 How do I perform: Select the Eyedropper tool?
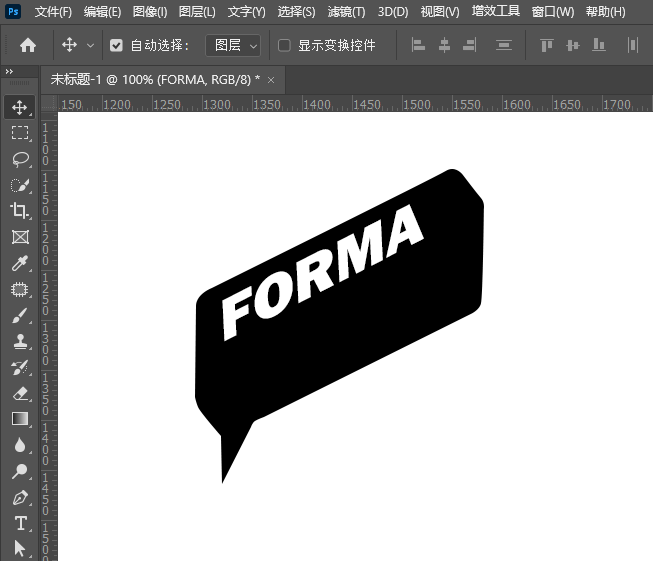pyautogui.click(x=20, y=264)
